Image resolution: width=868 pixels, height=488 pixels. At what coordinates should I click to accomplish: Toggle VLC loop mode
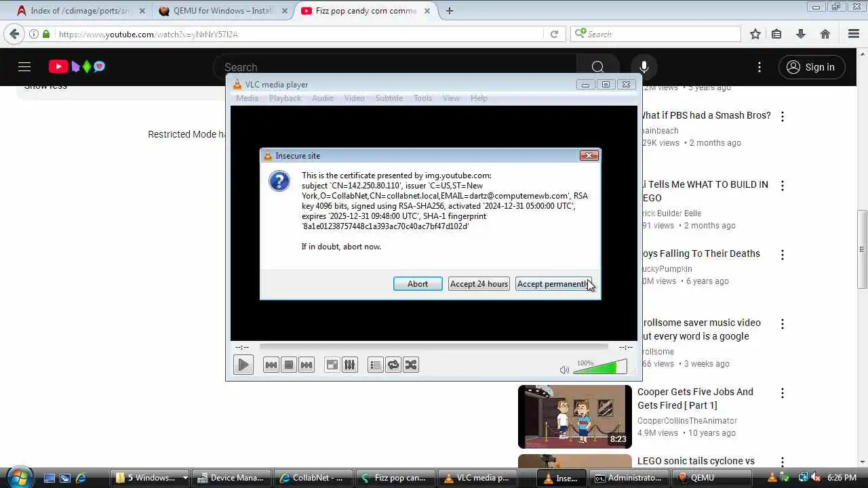(393, 365)
